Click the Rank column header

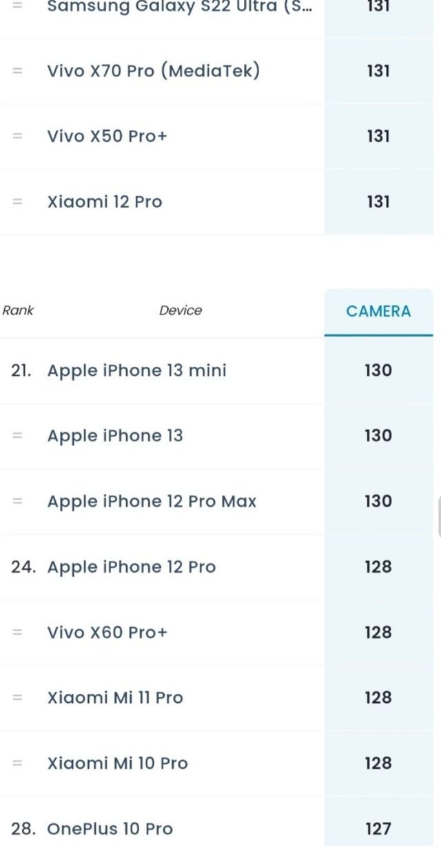(18, 310)
